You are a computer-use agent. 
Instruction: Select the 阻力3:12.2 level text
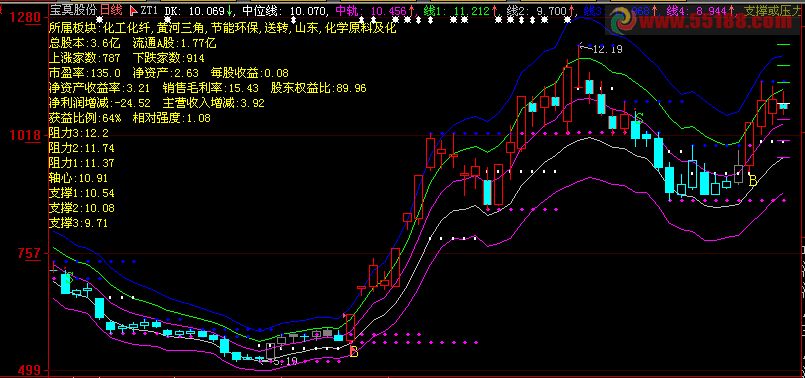point(79,134)
